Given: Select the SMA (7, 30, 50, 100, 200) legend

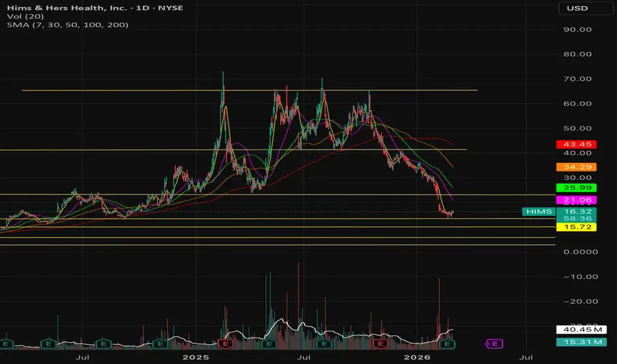Looking at the screenshot, I should click(x=68, y=24).
